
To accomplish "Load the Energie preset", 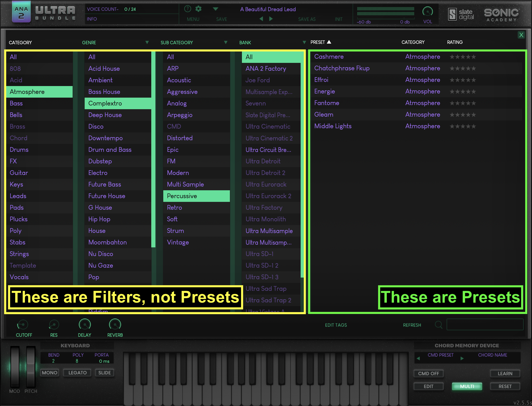I will [x=324, y=91].
